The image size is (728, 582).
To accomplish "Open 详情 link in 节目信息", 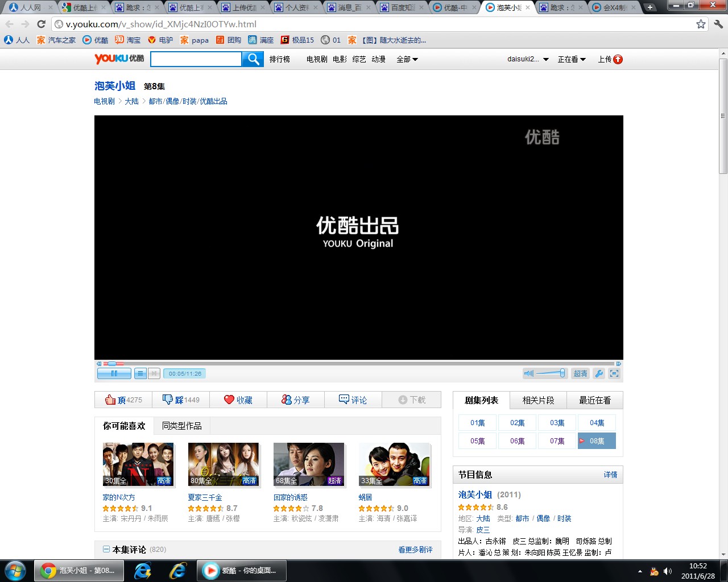I will (610, 475).
